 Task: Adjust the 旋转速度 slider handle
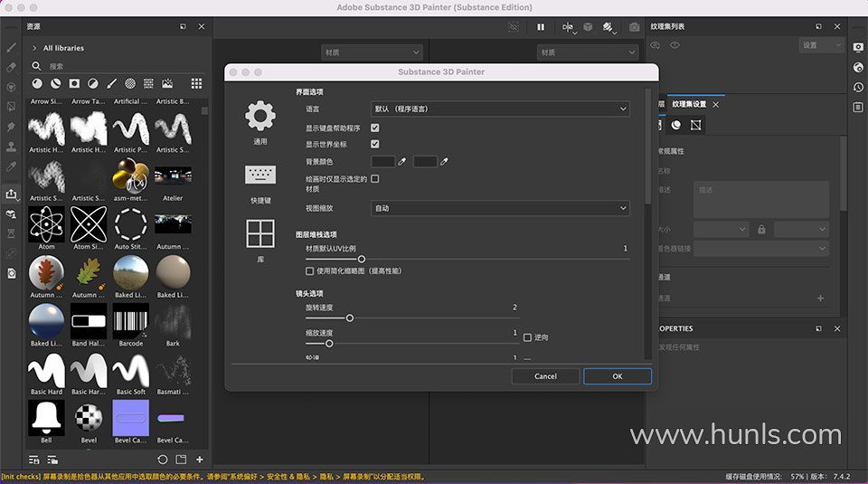[x=350, y=318]
